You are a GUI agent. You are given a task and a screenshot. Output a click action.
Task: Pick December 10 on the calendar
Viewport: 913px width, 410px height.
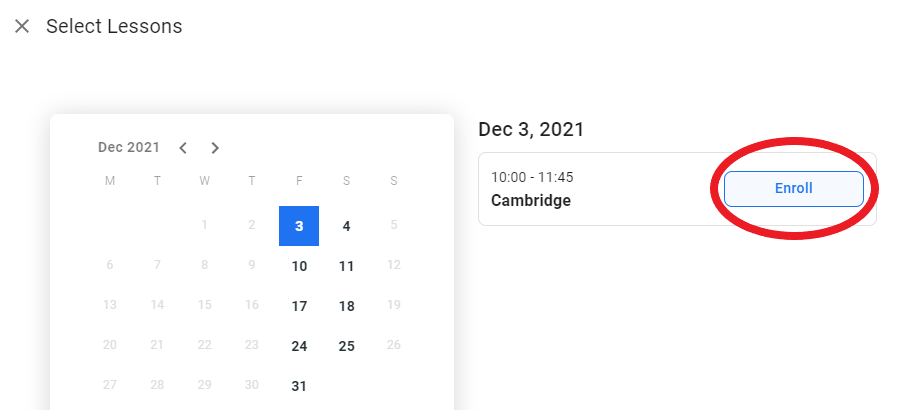pos(299,266)
